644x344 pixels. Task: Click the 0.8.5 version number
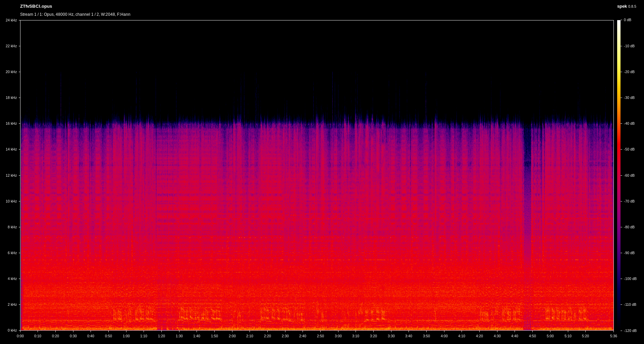pos(632,7)
